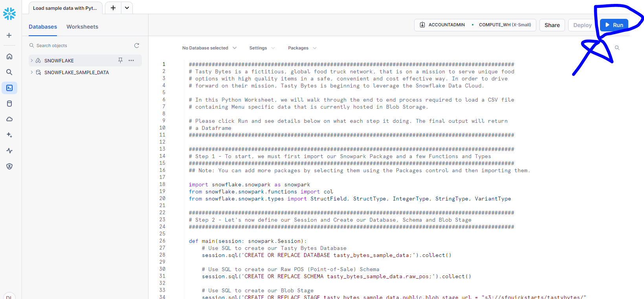Click the CREATE OR REPLACE DATABASE code line
Image resolution: width=644 pixels, height=299 pixels.
[x=327, y=255]
